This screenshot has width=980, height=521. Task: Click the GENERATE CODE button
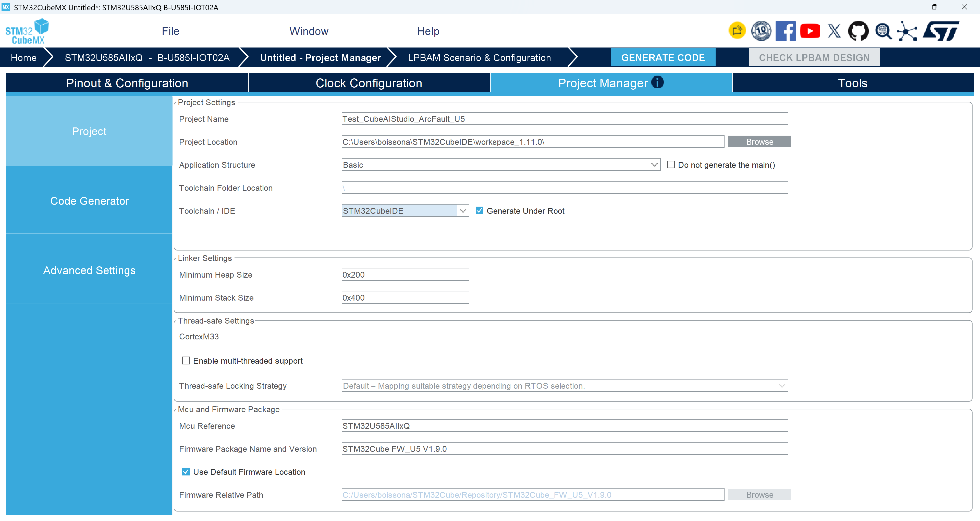pyautogui.click(x=663, y=57)
